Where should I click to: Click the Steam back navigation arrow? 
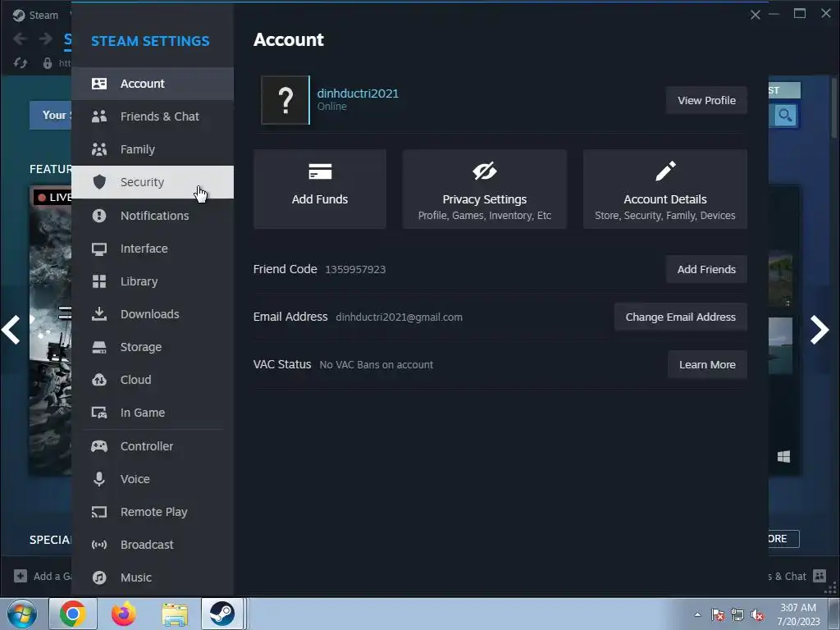click(21, 39)
